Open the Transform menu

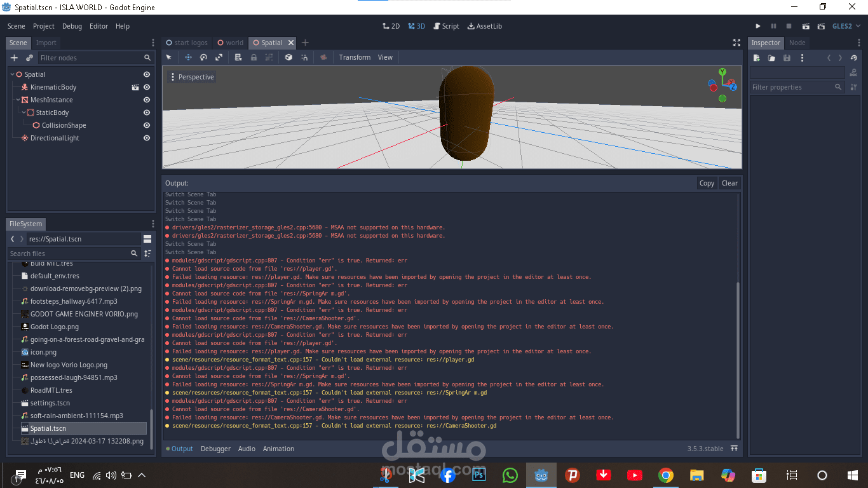(355, 57)
